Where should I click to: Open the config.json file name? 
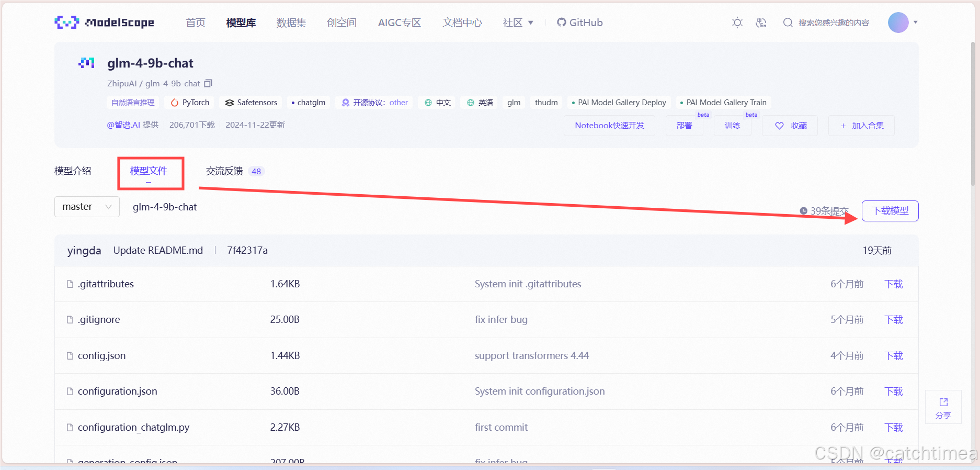[101, 355]
